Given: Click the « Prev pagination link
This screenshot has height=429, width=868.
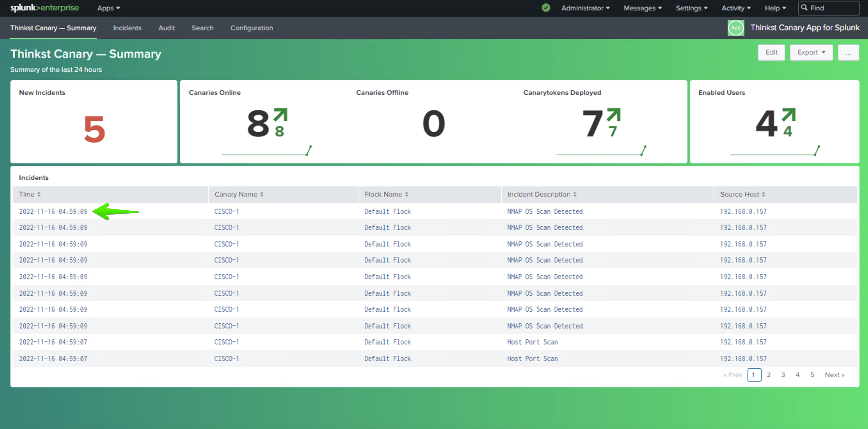Looking at the screenshot, I should (x=733, y=375).
